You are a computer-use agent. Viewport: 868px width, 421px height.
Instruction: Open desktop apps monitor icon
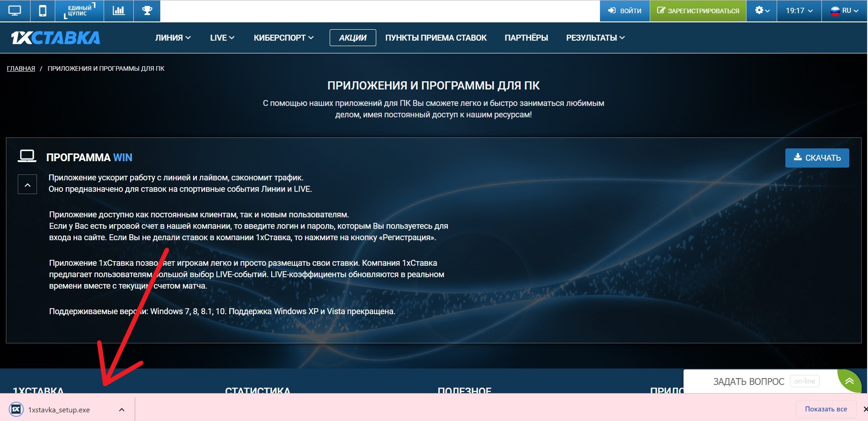point(15,11)
